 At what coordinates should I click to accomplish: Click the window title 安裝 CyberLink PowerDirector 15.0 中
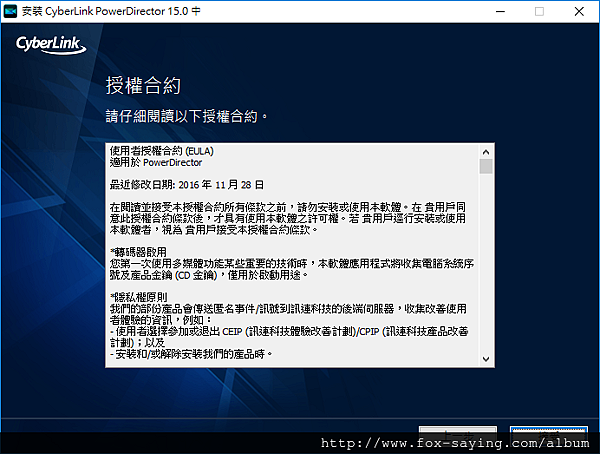click(x=111, y=11)
